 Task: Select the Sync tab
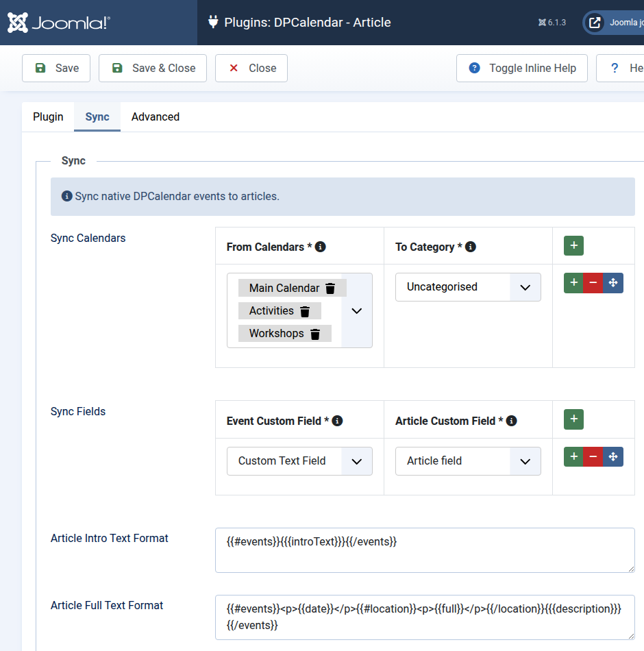(97, 116)
